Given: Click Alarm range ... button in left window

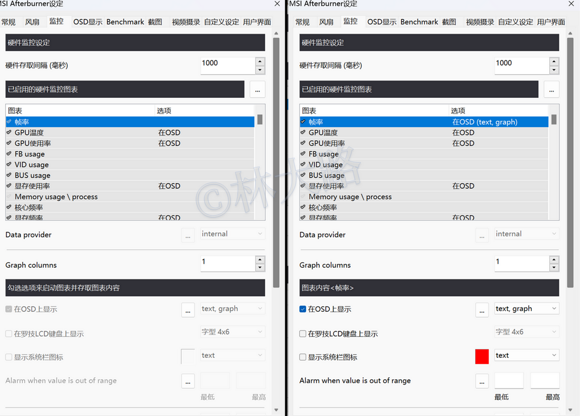Looking at the screenshot, I should (x=188, y=381).
